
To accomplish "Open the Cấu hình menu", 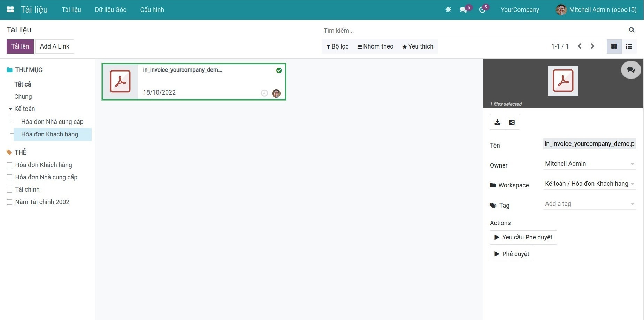I will (x=152, y=10).
